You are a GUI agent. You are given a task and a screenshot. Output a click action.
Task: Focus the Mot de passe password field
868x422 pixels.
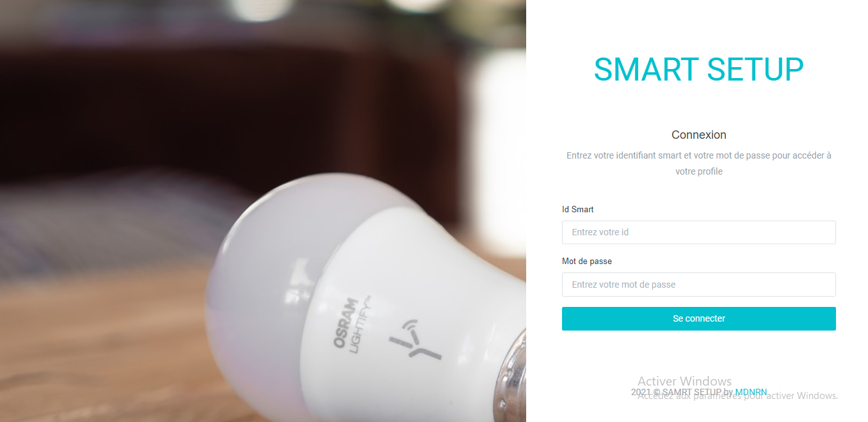tap(698, 285)
